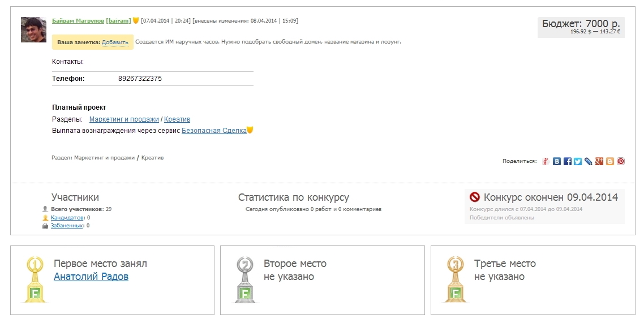Click внесены изменения: 08.04.2014 timestamp
Image resolution: width=644 pixels, height=319 pixels.
pos(245,20)
